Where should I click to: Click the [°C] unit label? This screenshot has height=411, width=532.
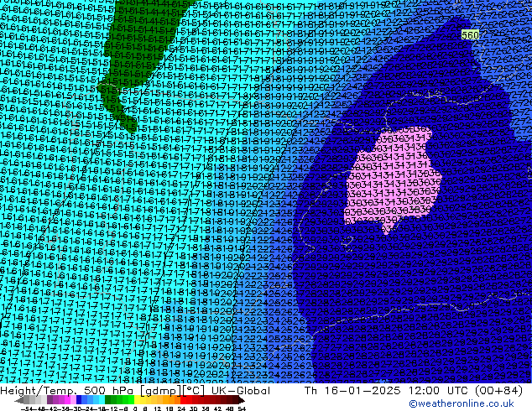click(x=194, y=391)
